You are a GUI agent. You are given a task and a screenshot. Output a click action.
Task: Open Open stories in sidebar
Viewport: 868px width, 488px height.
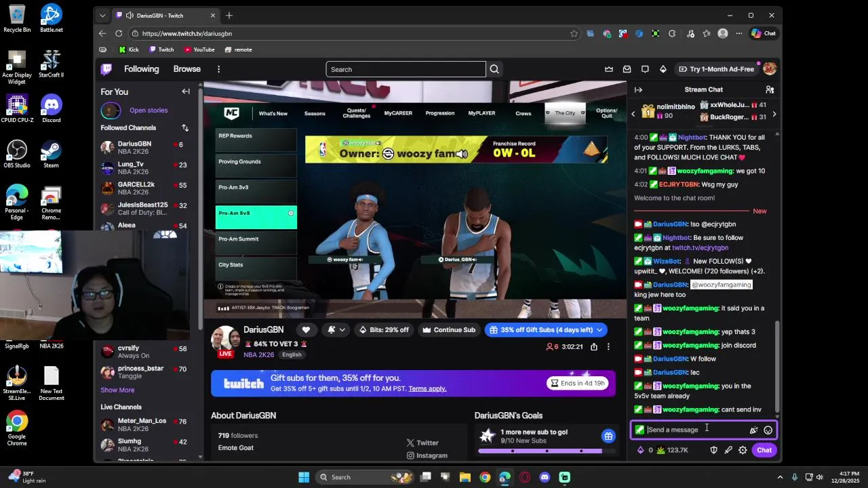[149, 110]
